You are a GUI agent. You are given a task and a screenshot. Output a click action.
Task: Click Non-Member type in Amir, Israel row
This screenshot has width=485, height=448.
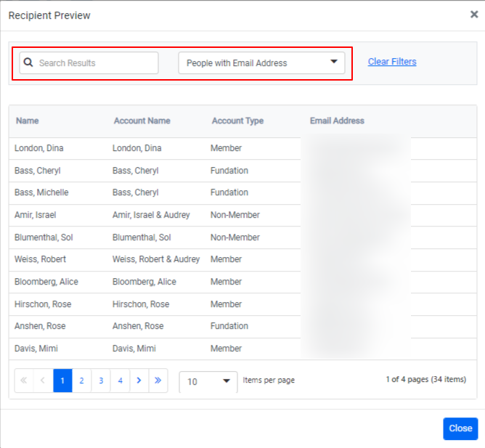point(235,215)
